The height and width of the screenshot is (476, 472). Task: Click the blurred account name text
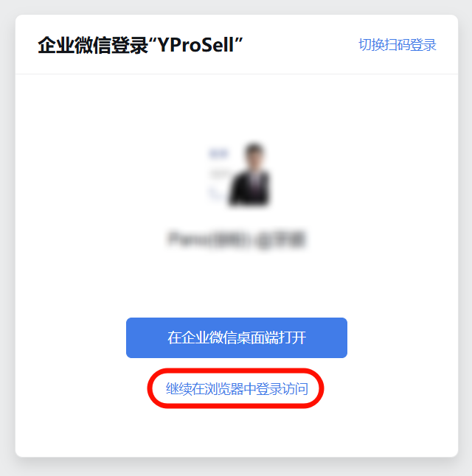click(x=237, y=239)
